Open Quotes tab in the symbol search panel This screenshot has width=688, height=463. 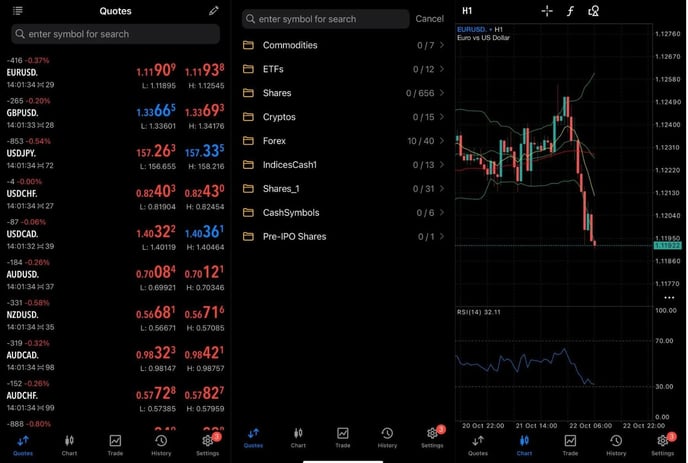click(x=253, y=438)
